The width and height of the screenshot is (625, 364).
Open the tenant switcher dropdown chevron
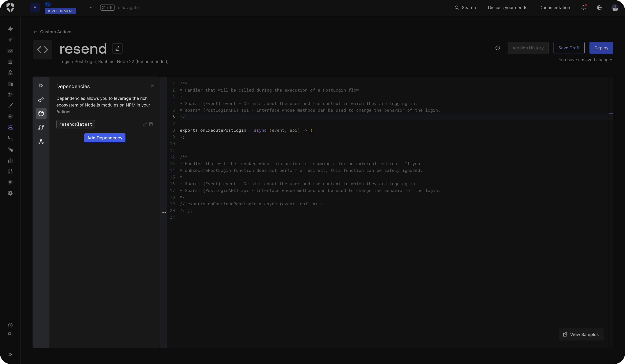tap(91, 8)
